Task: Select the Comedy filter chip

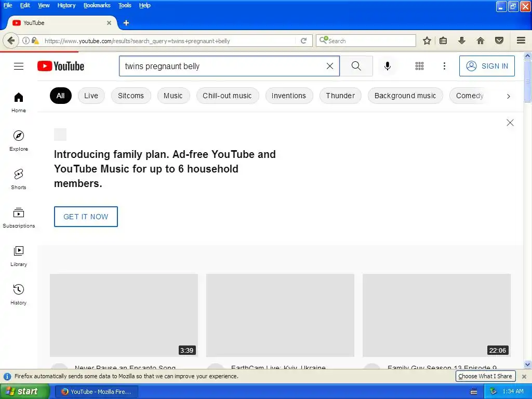Action: (470, 96)
